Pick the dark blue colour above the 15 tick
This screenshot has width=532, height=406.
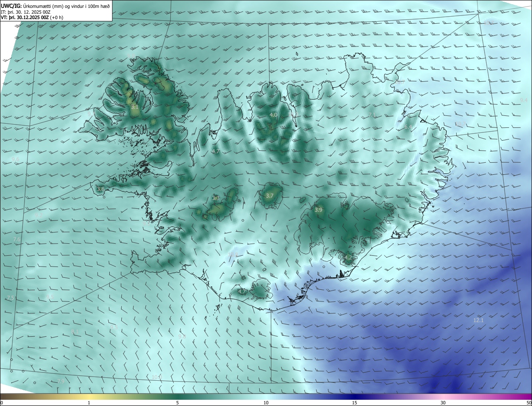(x=355, y=396)
